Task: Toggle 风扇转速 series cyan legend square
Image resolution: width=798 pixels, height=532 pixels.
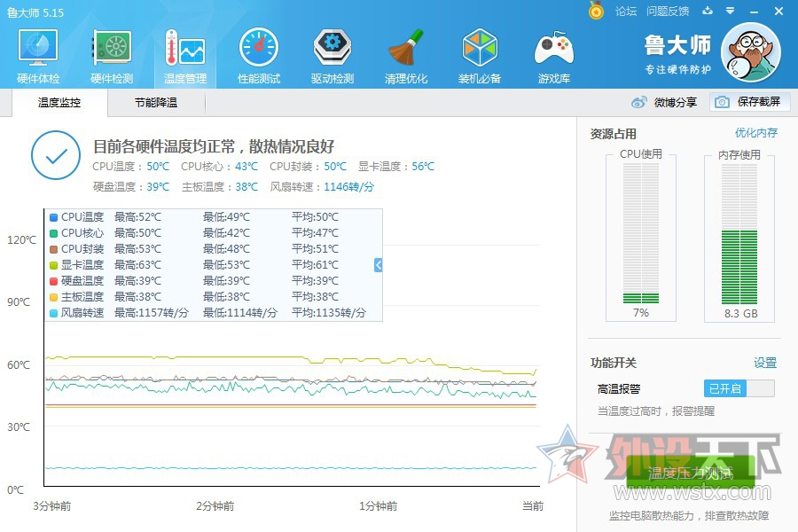Action: tap(53, 313)
